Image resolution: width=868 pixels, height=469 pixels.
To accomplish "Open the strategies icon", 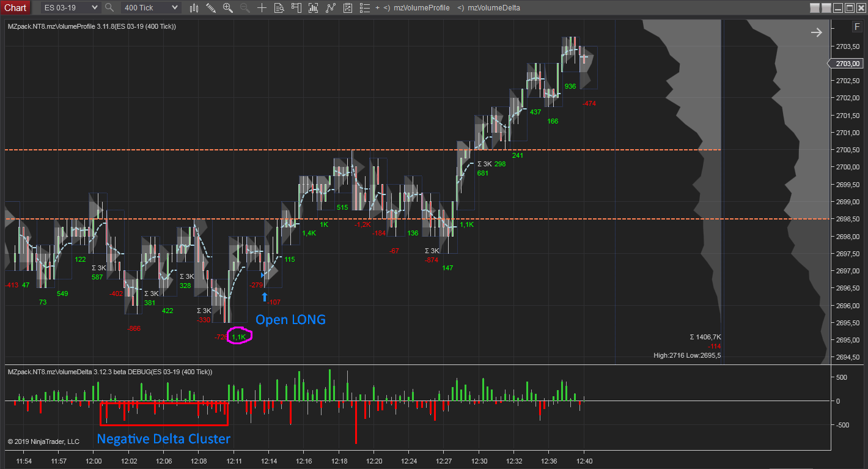I will pos(348,8).
